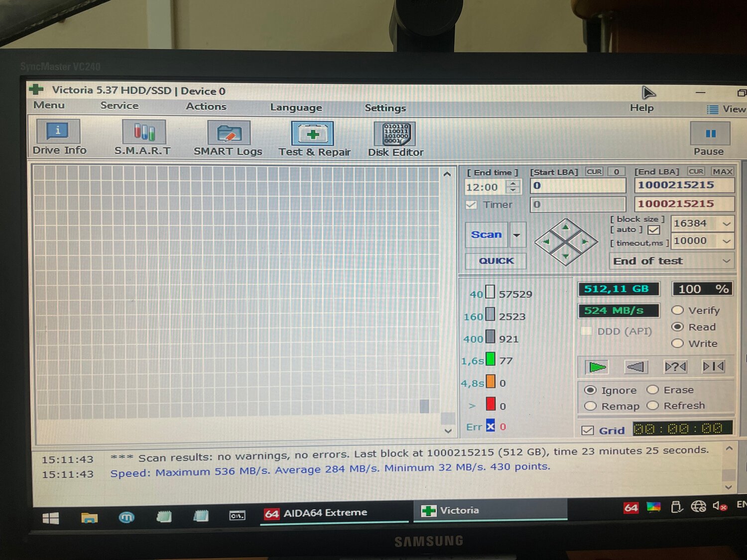Toggle the Grid checkbox
The image size is (747, 560).
pyautogui.click(x=588, y=431)
